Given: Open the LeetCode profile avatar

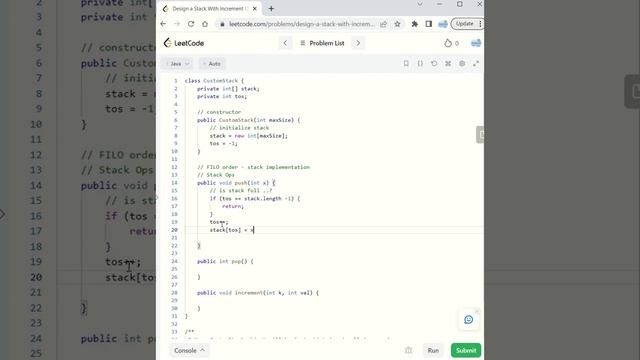Looking at the screenshot, I should [476, 43].
